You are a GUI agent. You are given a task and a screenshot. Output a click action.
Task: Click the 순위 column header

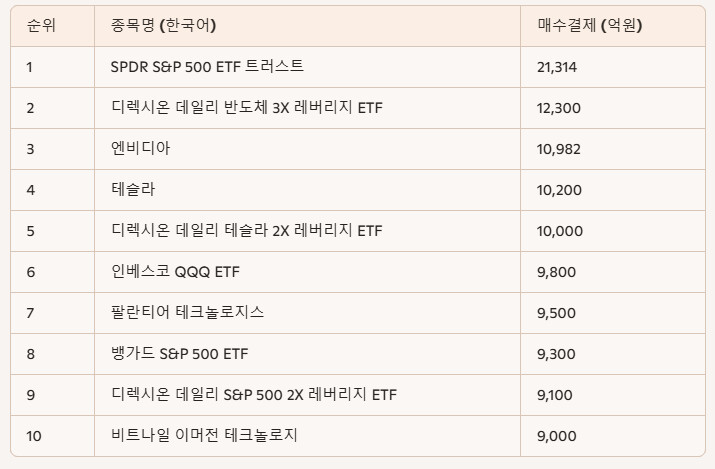[52, 26]
